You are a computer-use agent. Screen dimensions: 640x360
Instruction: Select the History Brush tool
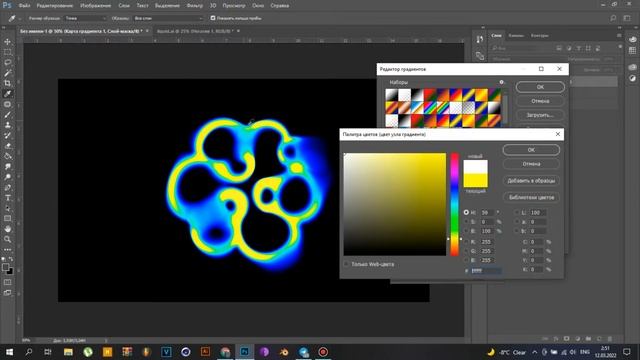coord(7,136)
